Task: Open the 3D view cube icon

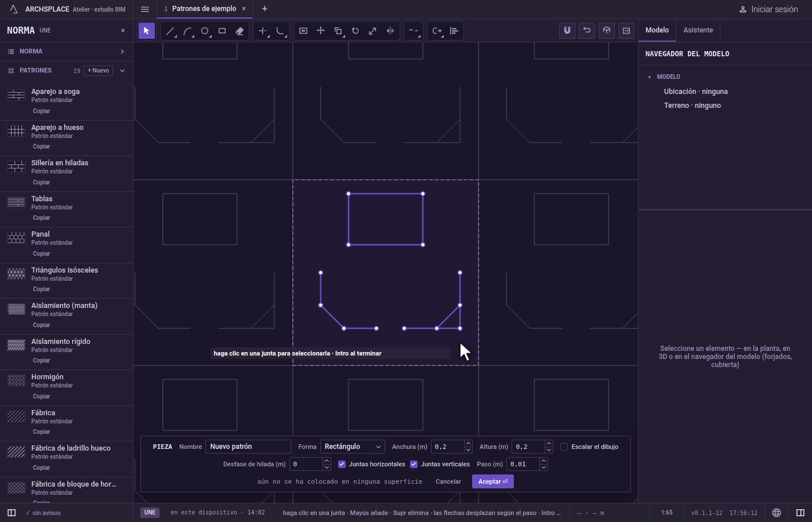Action: point(607,30)
